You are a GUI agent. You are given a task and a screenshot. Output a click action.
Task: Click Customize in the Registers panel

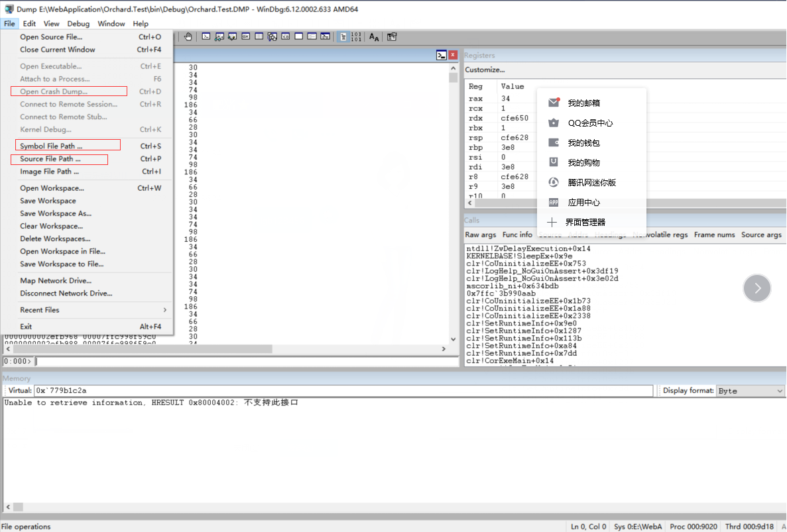(484, 70)
